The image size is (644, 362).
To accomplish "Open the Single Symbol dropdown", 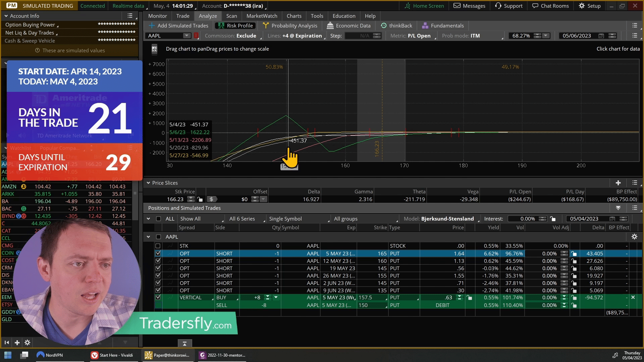I will [299, 219].
